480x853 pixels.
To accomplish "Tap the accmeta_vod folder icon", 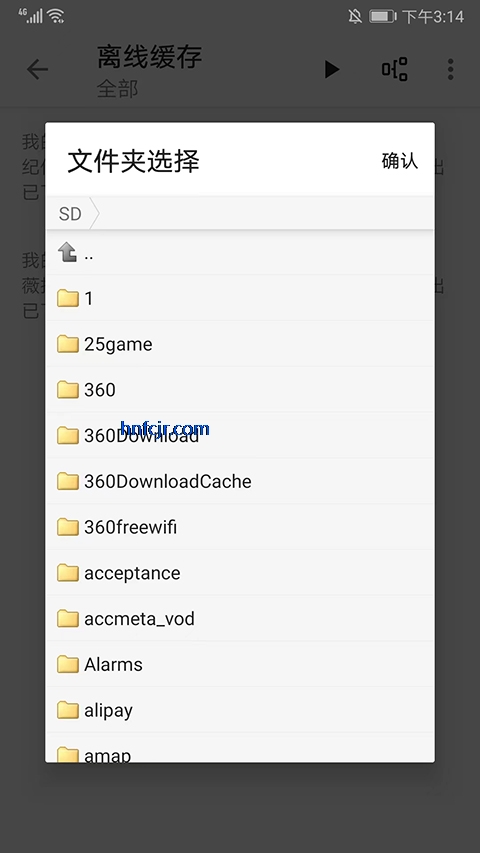I will [x=68, y=618].
